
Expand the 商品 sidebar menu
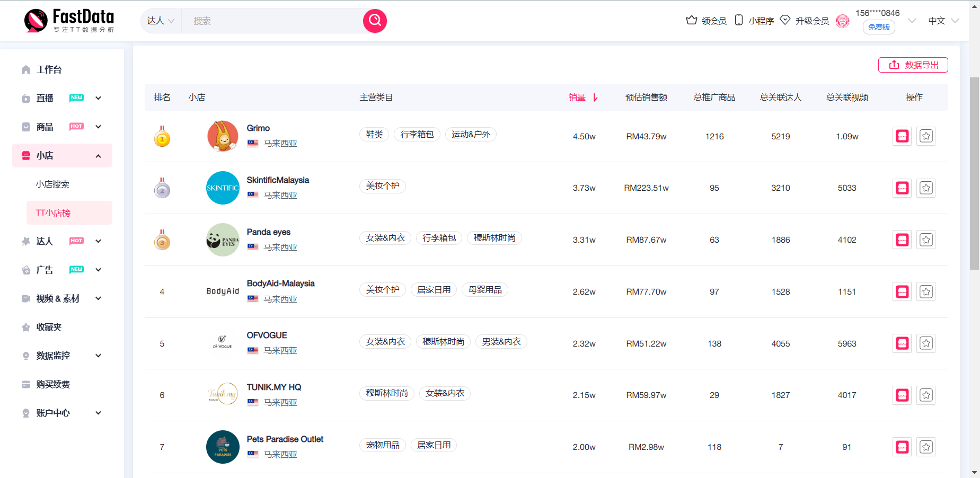[x=98, y=127]
